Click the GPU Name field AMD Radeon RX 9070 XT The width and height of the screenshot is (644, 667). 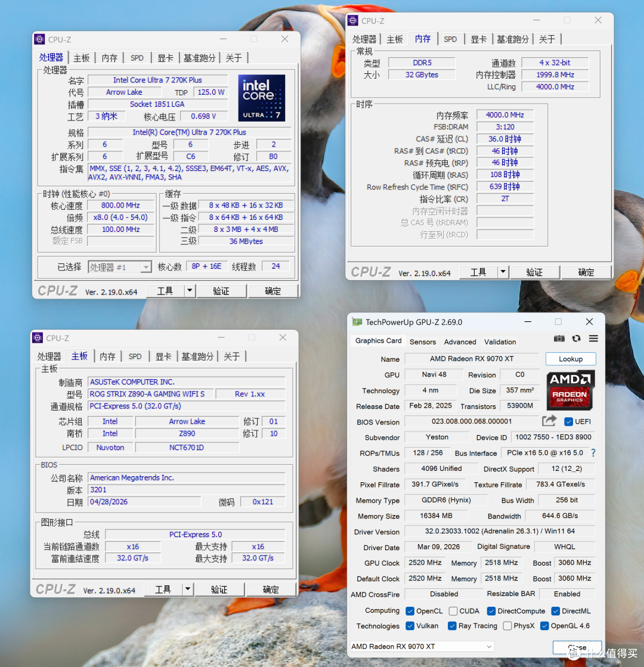pos(472,359)
